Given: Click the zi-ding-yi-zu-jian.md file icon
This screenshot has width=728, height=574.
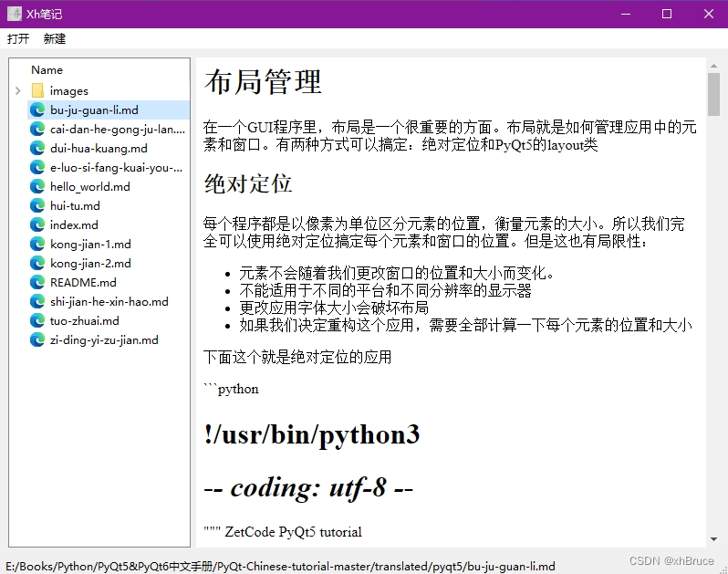Looking at the screenshot, I should [x=37, y=340].
